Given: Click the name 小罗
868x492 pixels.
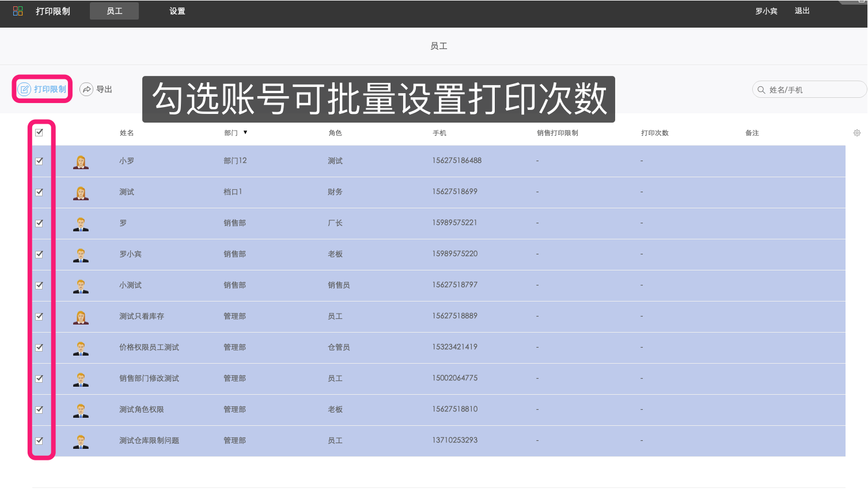Looking at the screenshot, I should pyautogui.click(x=127, y=161).
